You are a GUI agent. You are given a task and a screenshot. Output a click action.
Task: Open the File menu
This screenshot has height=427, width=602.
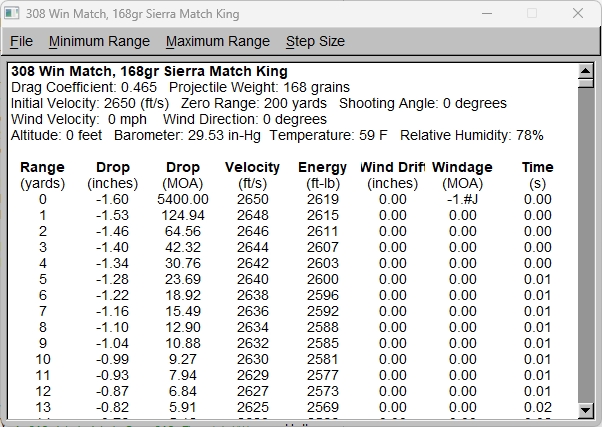(x=22, y=41)
